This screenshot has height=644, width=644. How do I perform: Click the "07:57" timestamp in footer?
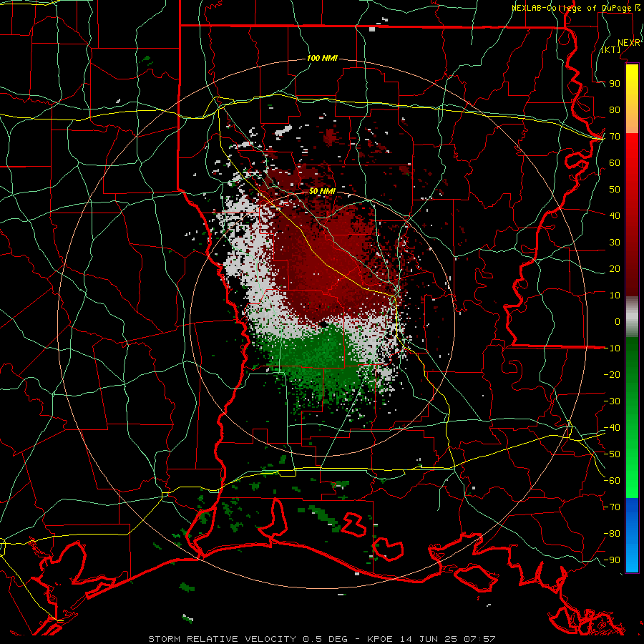pyautogui.click(x=479, y=639)
